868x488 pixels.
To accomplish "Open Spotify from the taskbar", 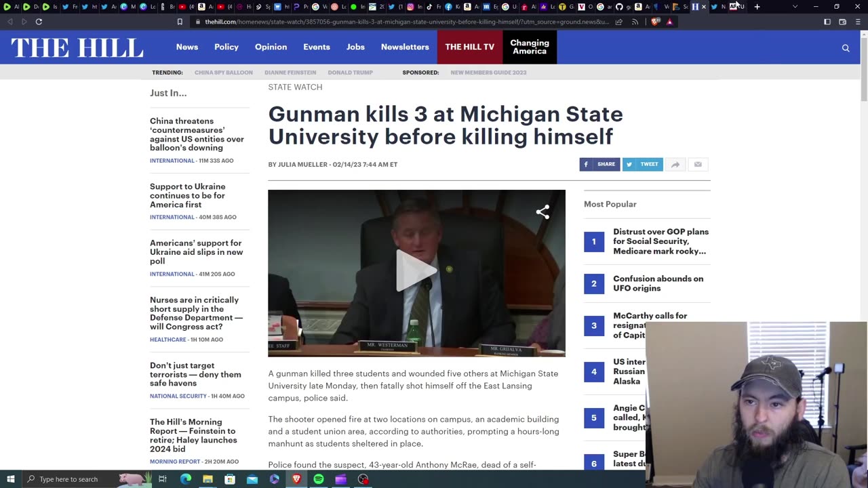I will [319, 479].
